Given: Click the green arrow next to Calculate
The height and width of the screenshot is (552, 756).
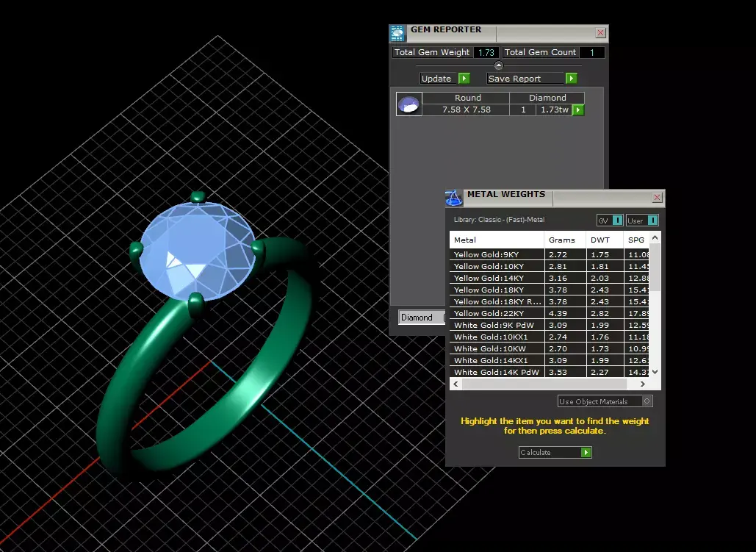Looking at the screenshot, I should [x=586, y=453].
